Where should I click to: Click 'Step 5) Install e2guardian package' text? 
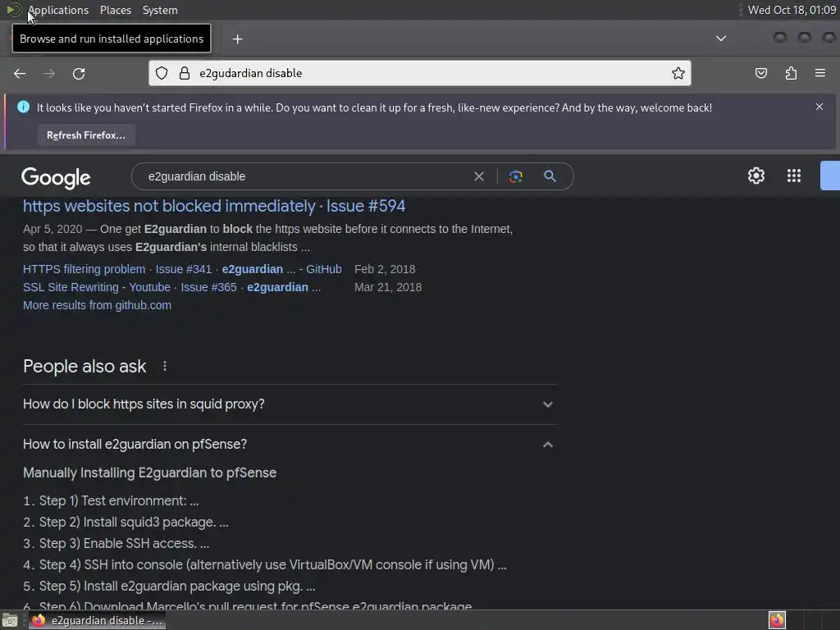tap(177, 587)
